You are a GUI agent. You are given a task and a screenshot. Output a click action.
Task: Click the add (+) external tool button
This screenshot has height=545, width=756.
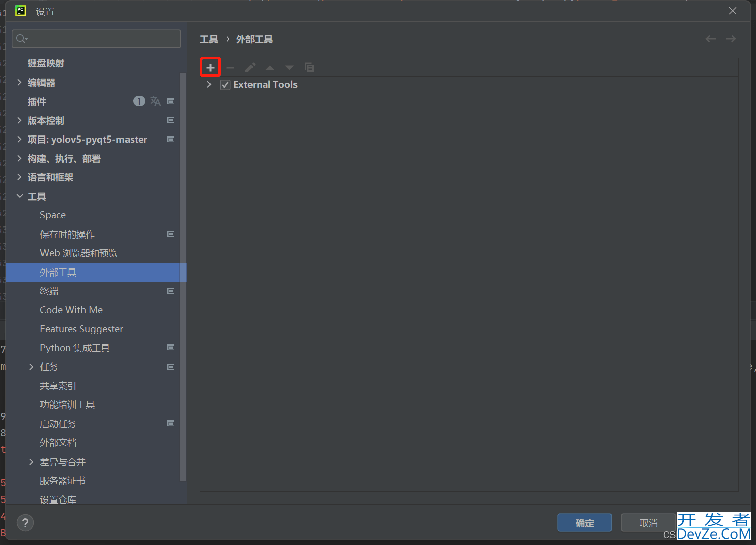(211, 67)
